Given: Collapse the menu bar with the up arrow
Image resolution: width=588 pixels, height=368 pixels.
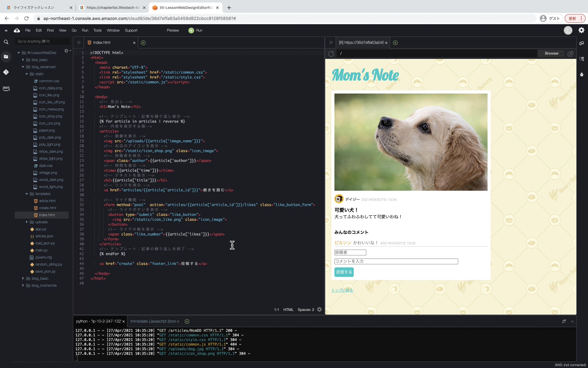Looking at the screenshot, I should click(x=6, y=30).
